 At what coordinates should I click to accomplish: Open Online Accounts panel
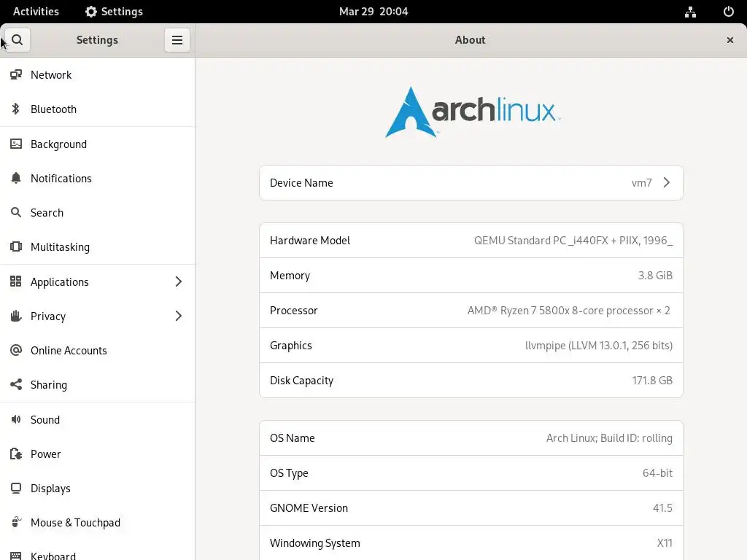[x=98, y=350]
